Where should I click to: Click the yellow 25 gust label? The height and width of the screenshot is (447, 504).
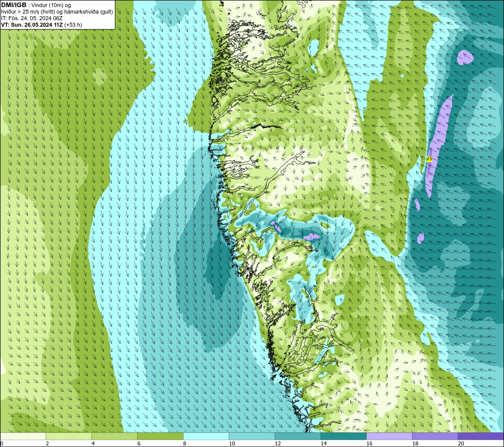(429, 159)
